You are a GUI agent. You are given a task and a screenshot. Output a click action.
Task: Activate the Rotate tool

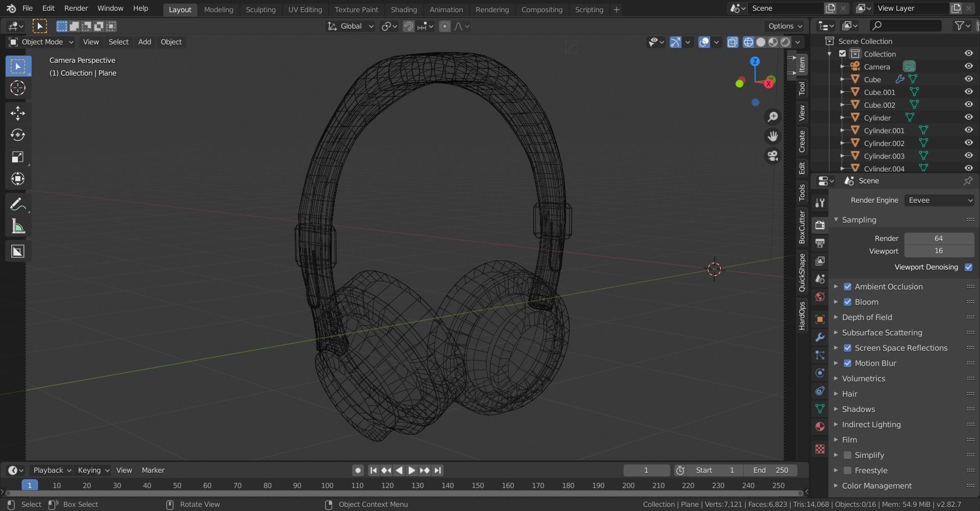18,135
